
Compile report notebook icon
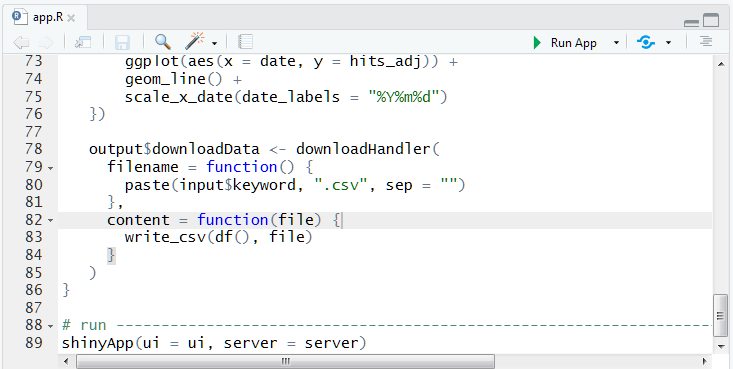point(245,42)
